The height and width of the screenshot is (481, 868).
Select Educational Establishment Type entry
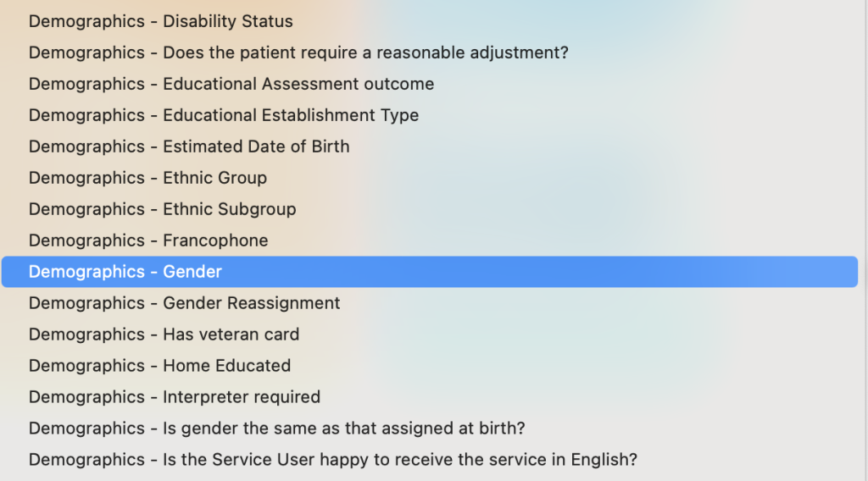click(224, 115)
